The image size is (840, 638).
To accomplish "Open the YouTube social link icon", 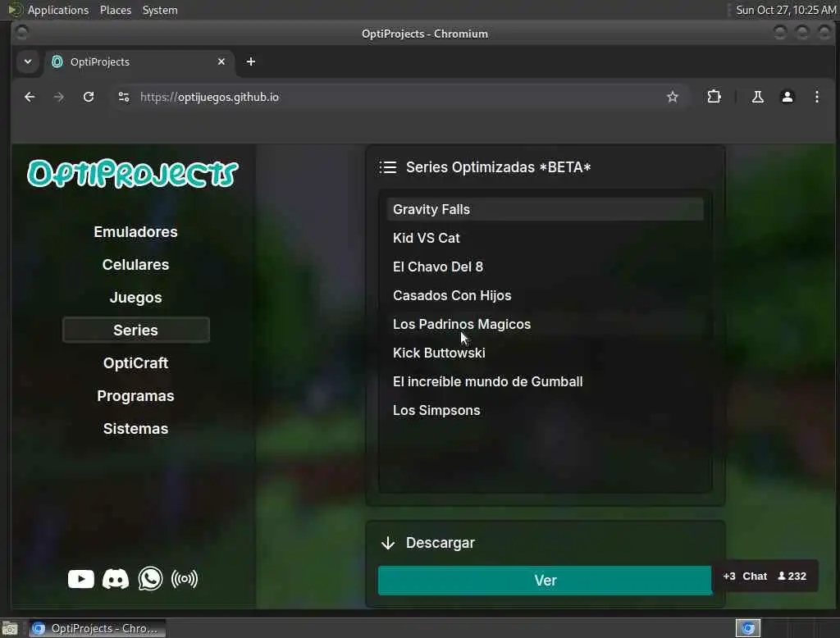I will pos(81,579).
